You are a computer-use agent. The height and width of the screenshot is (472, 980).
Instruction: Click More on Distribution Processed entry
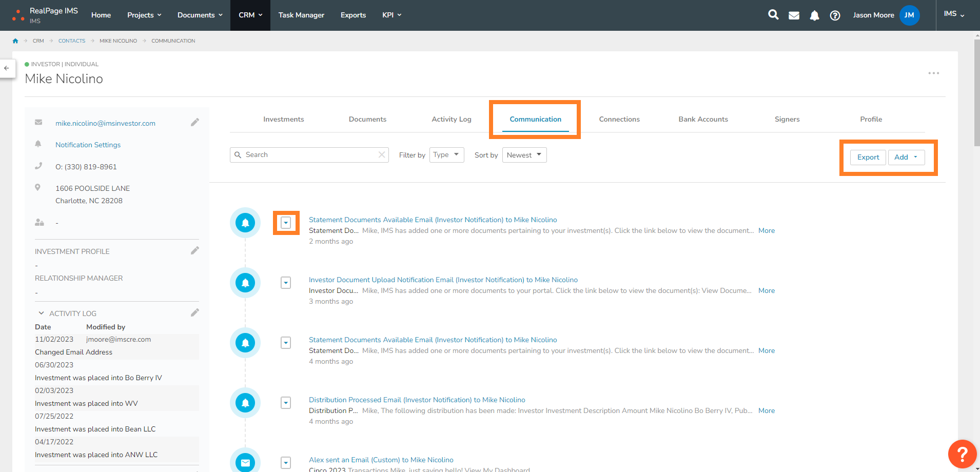pyautogui.click(x=767, y=410)
